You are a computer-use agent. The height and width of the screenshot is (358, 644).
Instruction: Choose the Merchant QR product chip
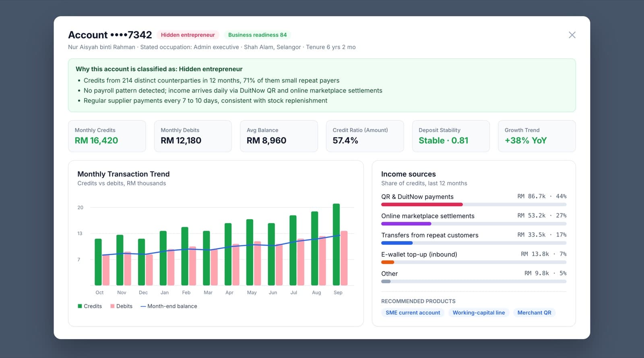[535, 312]
